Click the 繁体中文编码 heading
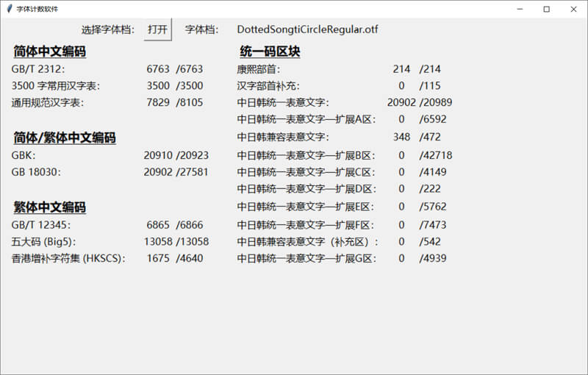The image size is (588, 375). [49, 207]
